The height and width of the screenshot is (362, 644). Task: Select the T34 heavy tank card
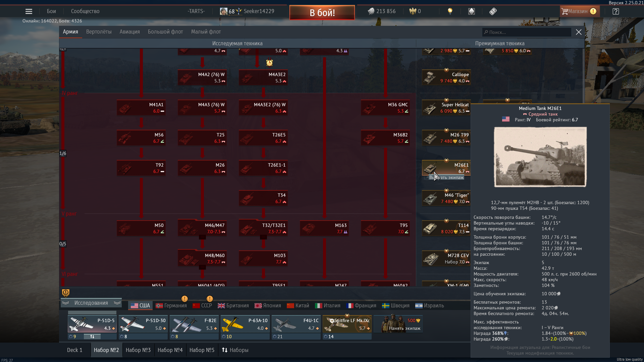click(263, 198)
